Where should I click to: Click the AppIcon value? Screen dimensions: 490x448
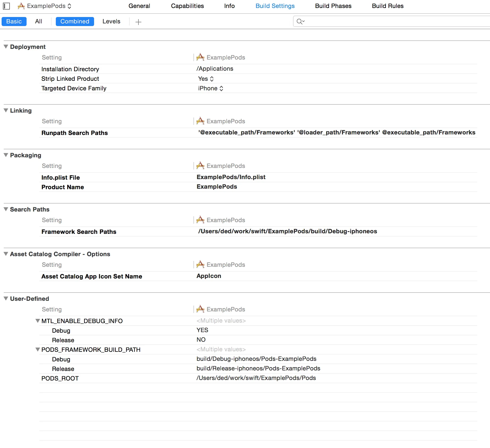[209, 276]
